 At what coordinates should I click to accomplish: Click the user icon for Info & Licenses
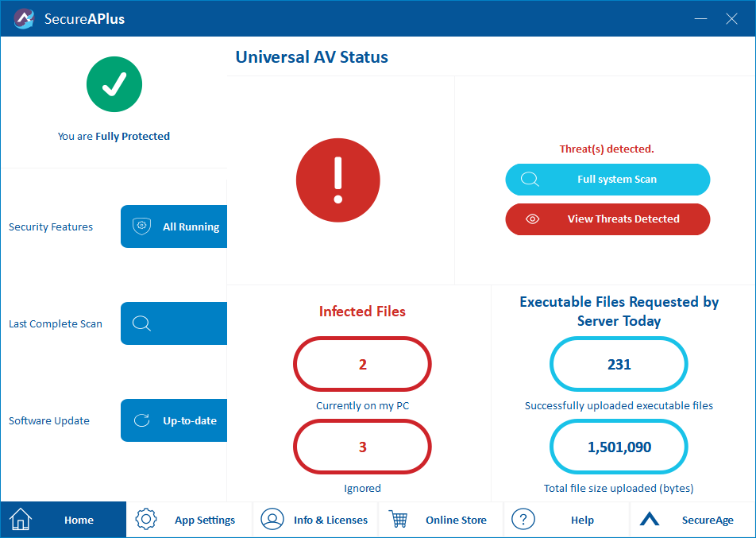(x=272, y=520)
